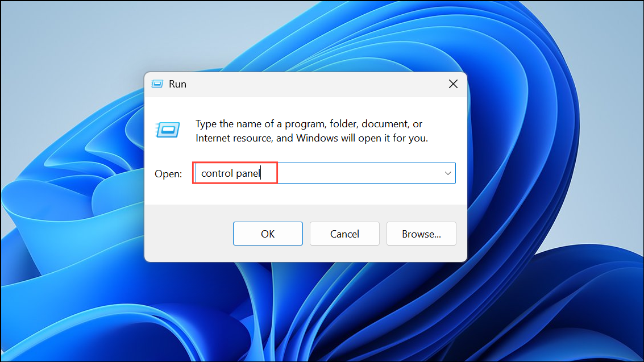Click the empty part of the Open field
The height and width of the screenshot is (362, 644).
click(358, 173)
